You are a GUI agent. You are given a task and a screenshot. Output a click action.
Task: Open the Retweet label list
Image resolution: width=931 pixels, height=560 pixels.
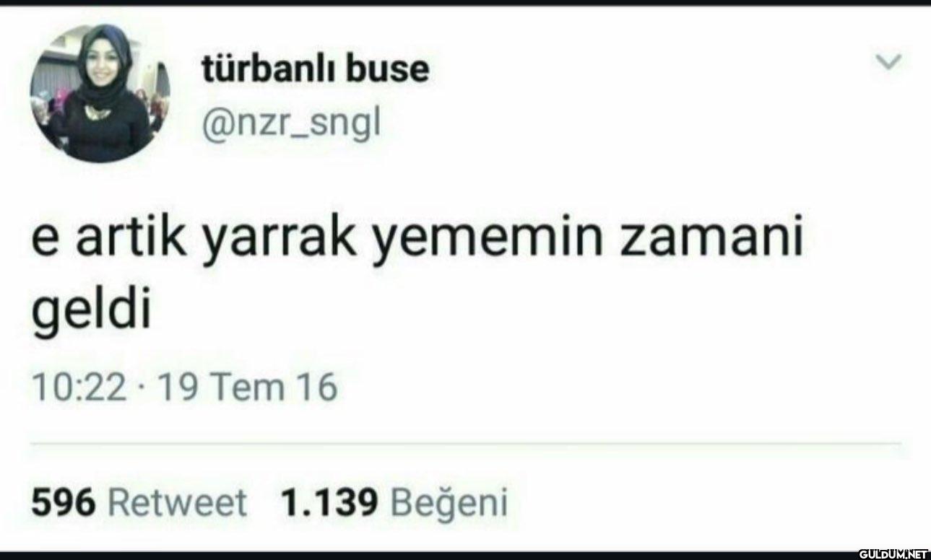(178, 502)
